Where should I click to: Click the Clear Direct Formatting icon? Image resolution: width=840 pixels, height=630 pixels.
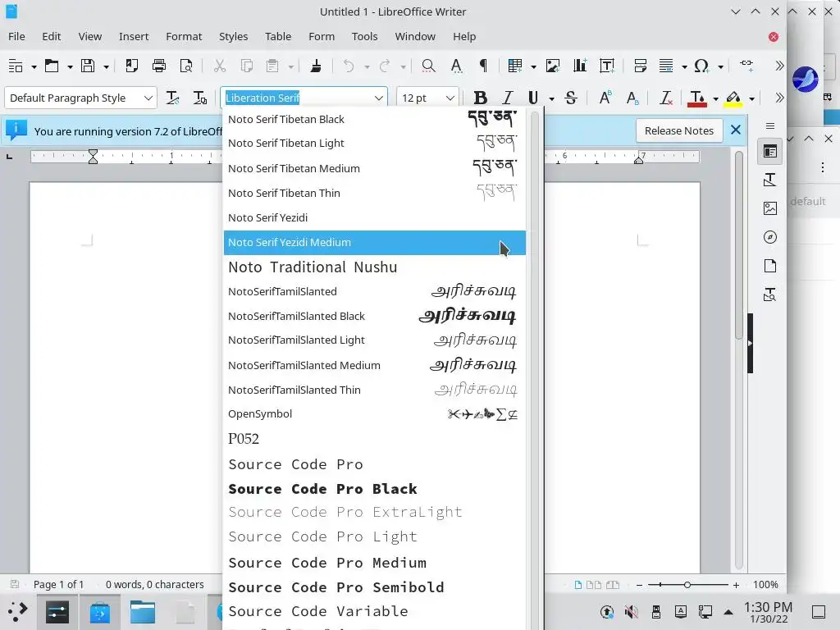[666, 98]
